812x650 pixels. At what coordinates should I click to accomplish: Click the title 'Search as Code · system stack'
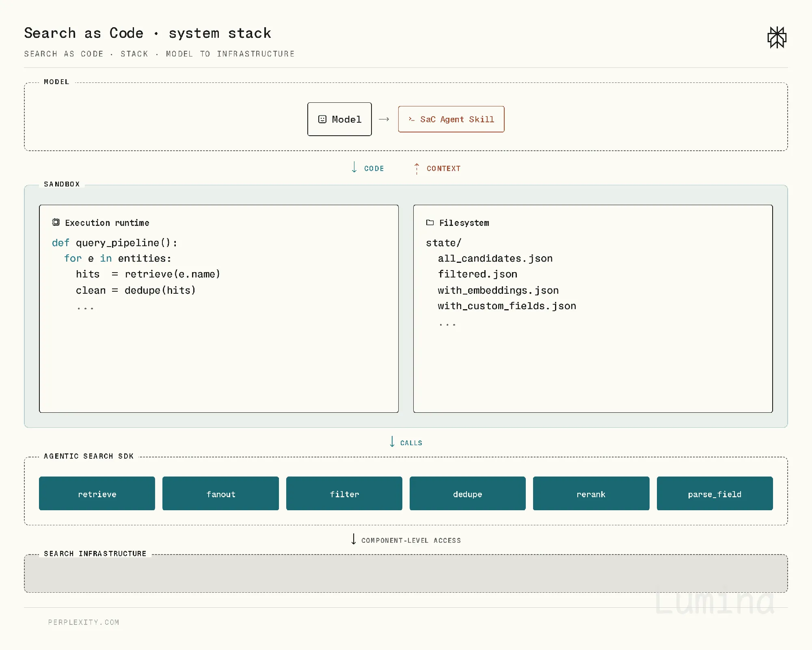click(147, 33)
